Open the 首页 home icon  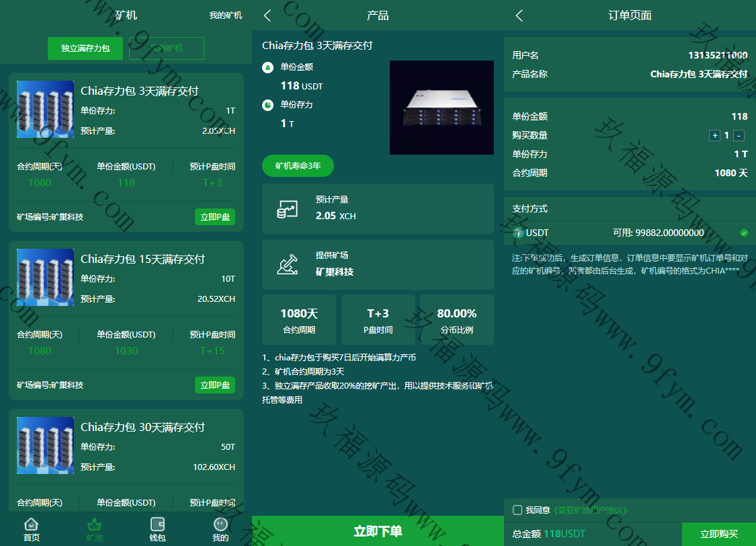point(32,524)
